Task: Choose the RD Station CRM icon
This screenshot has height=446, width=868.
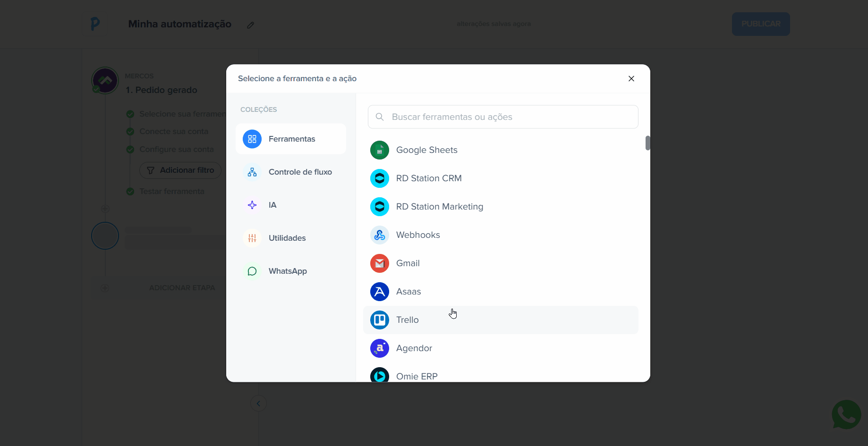Action: coord(380,178)
